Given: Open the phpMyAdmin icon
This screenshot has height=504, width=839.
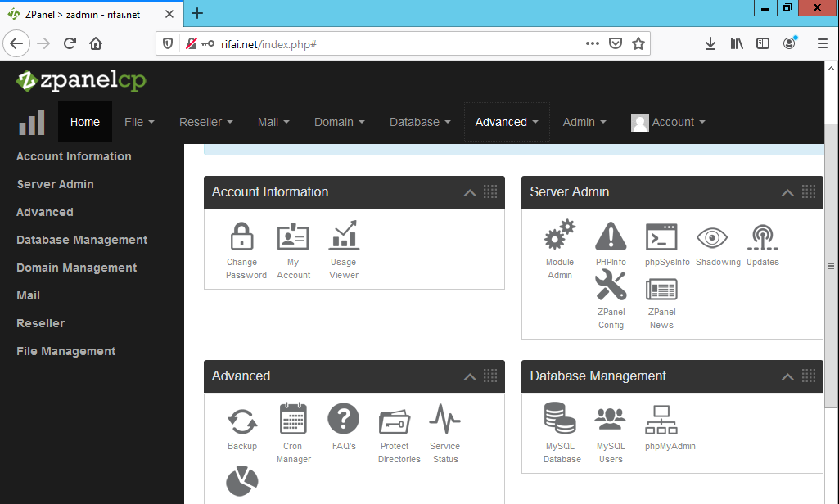Looking at the screenshot, I should click(661, 420).
